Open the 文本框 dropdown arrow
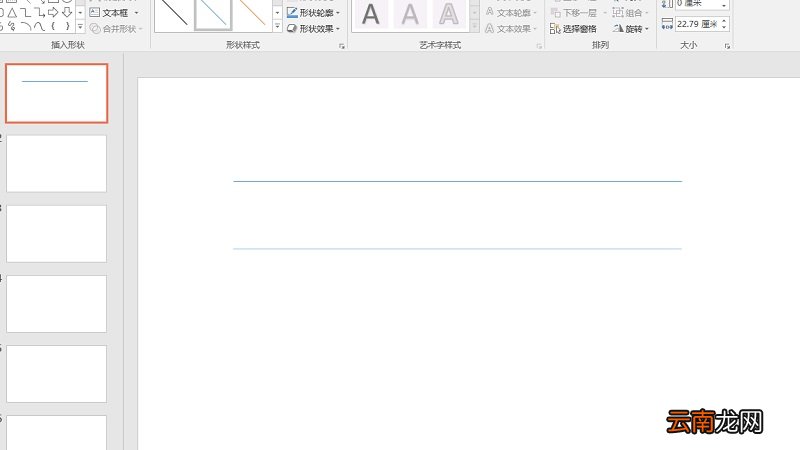Screen dimensions: 800x450 [x=136, y=13]
